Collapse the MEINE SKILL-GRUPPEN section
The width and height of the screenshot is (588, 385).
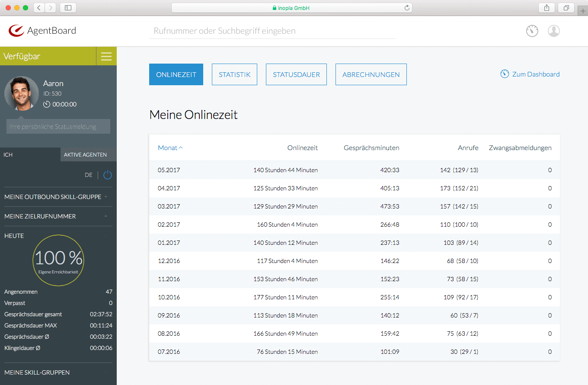58,372
